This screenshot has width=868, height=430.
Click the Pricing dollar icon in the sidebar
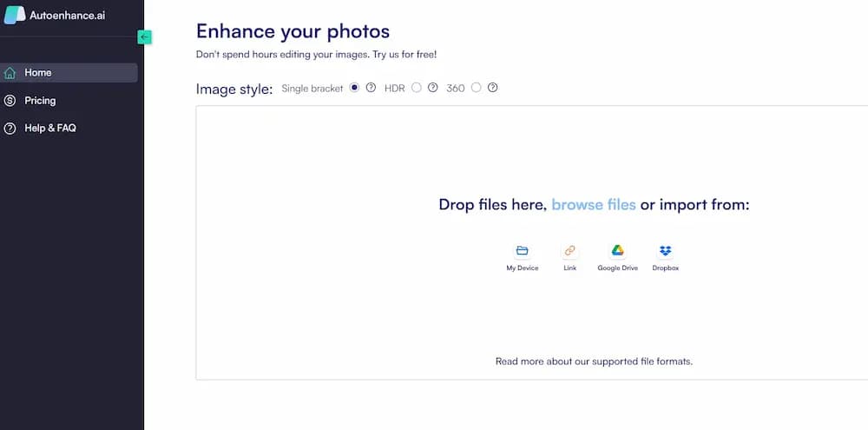point(10,101)
